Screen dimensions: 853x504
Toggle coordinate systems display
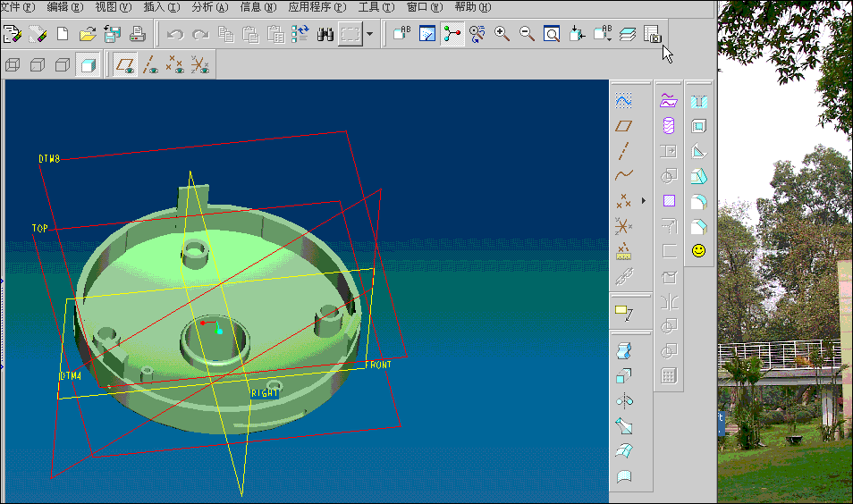[199, 65]
